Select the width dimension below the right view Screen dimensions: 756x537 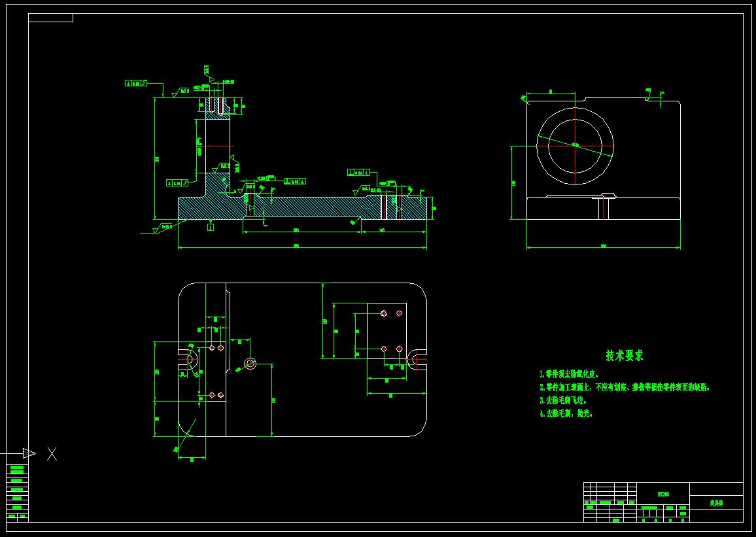click(603, 247)
